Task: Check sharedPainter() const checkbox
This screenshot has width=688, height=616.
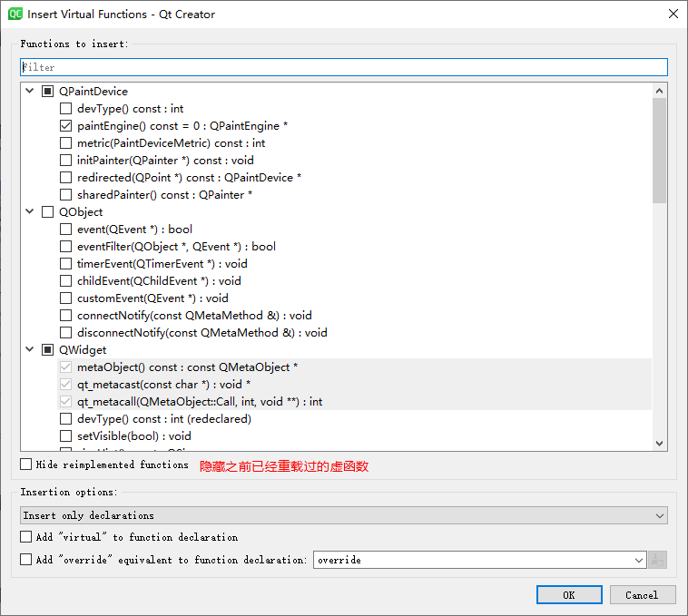Action: point(66,195)
